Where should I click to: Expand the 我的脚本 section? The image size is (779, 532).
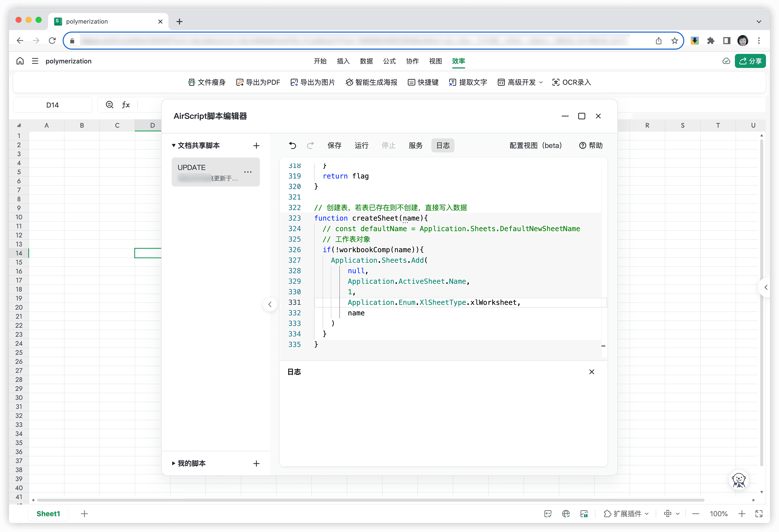(x=173, y=463)
